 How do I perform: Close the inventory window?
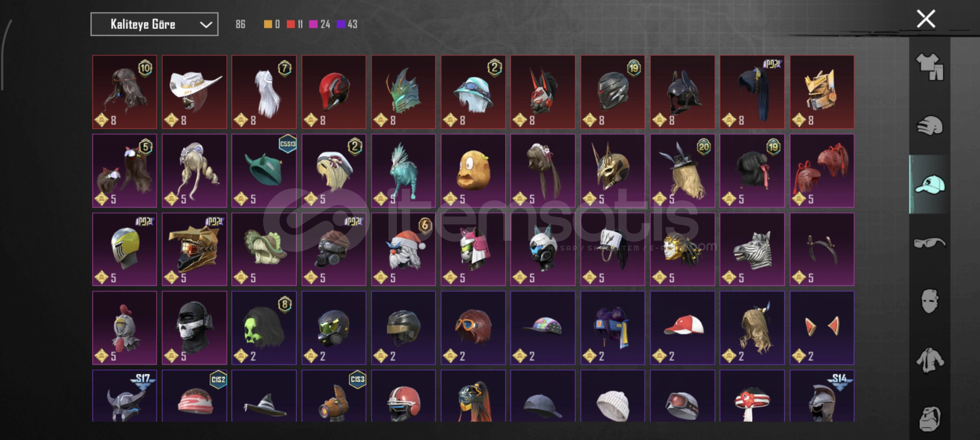point(926,19)
